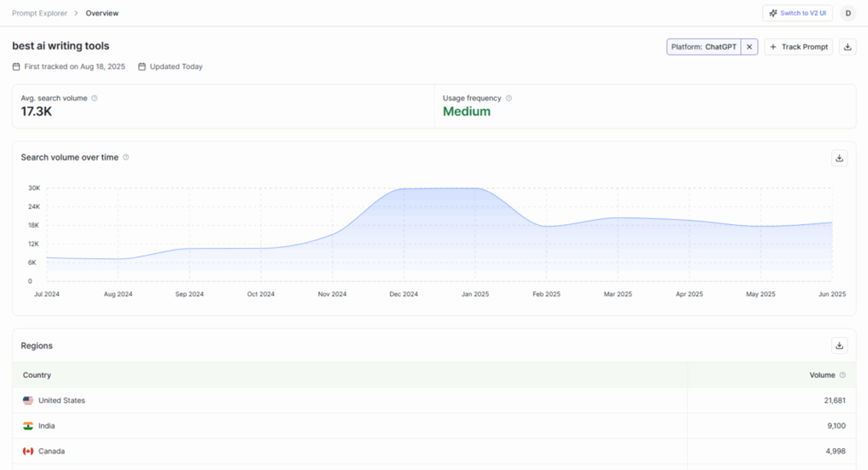The width and height of the screenshot is (868, 470).
Task: Click the Jul 2024 chart axis label
Action: 47,294
